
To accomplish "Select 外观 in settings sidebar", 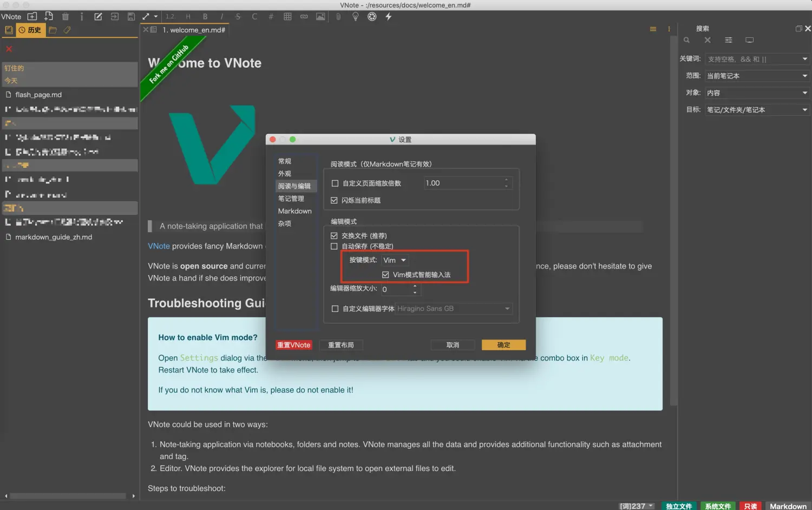I will point(285,174).
